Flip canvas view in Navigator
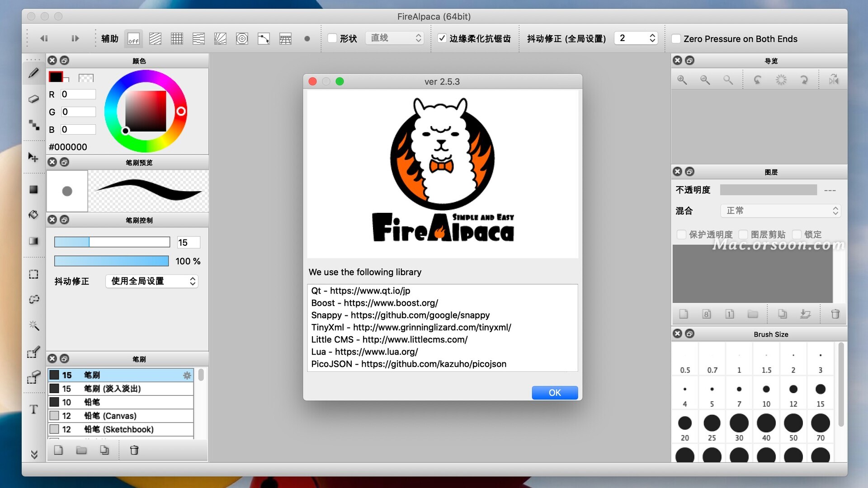Viewport: 868px width, 488px height. (834, 80)
